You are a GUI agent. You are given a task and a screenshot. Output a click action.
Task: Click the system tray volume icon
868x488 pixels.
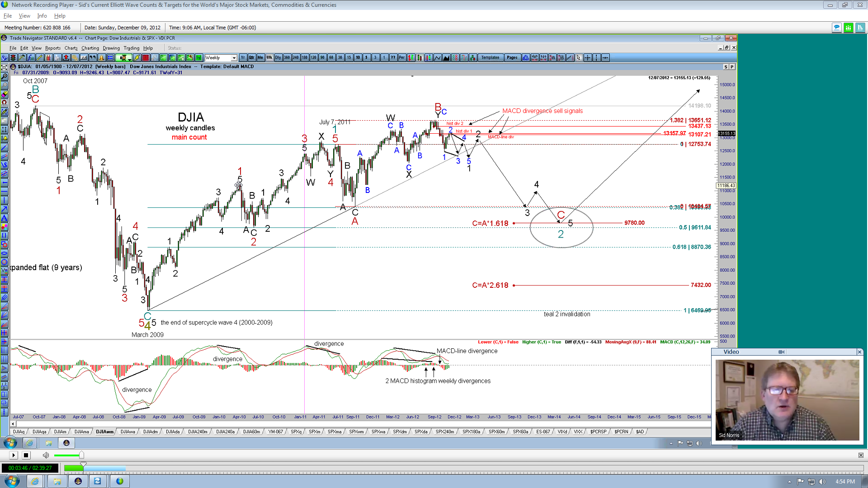[822, 482]
